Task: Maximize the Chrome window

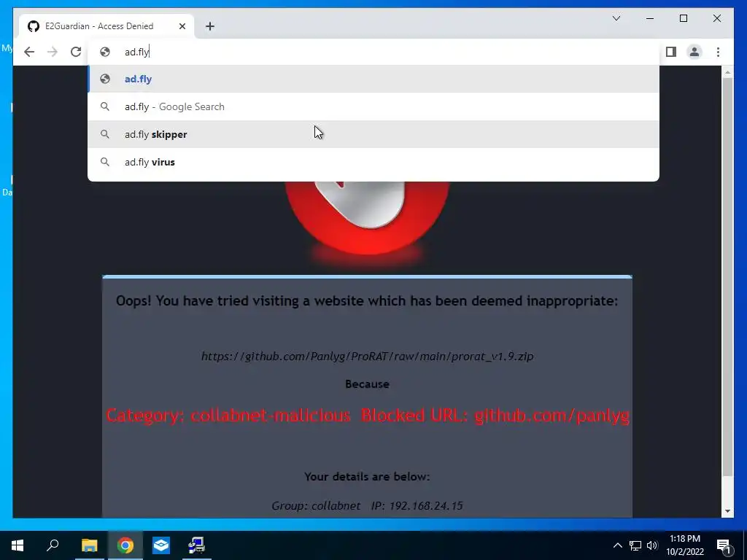Action: 684,18
